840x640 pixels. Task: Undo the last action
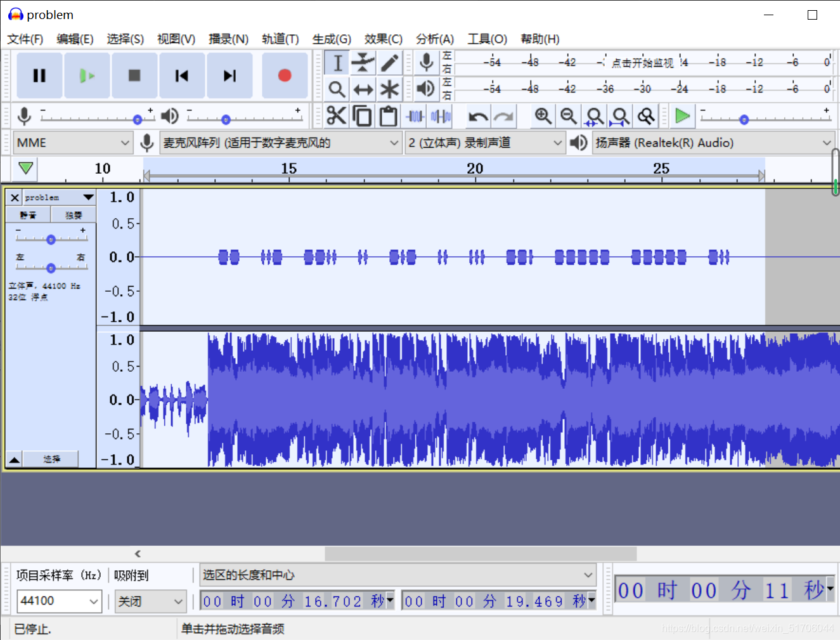(x=478, y=116)
